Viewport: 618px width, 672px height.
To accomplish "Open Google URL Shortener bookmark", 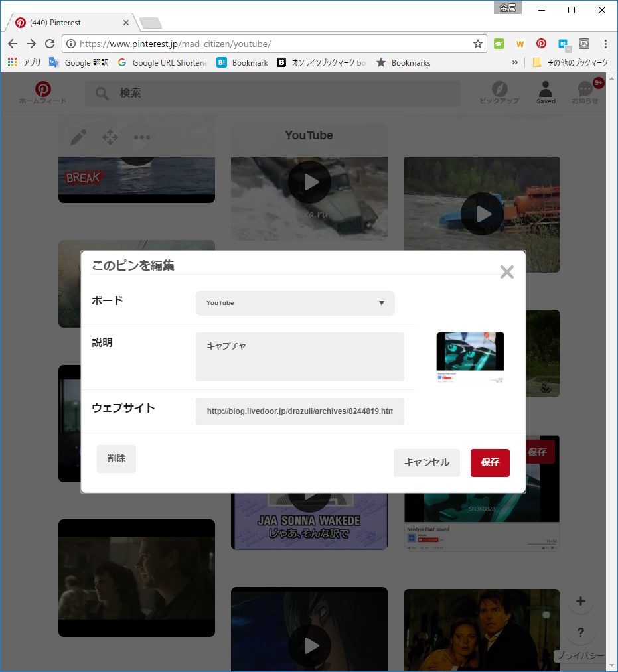I will [163, 62].
